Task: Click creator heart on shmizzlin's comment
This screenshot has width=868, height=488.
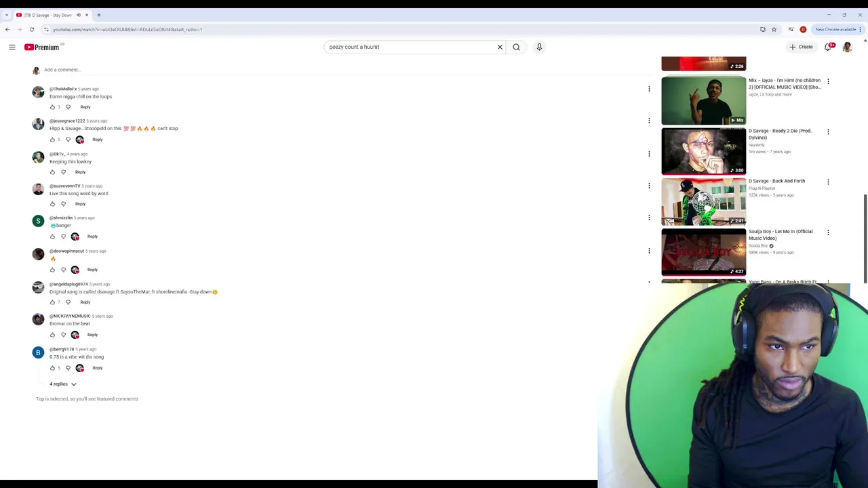Action: coord(75,237)
